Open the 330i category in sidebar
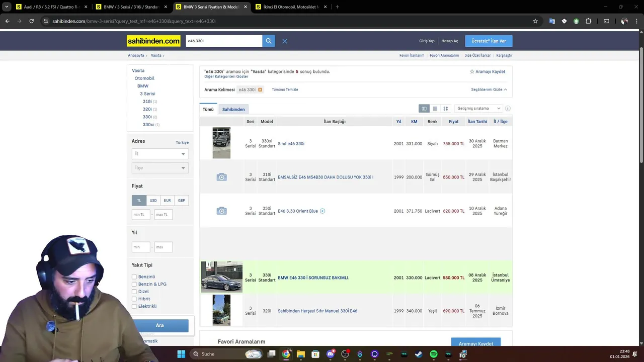 [x=147, y=117]
